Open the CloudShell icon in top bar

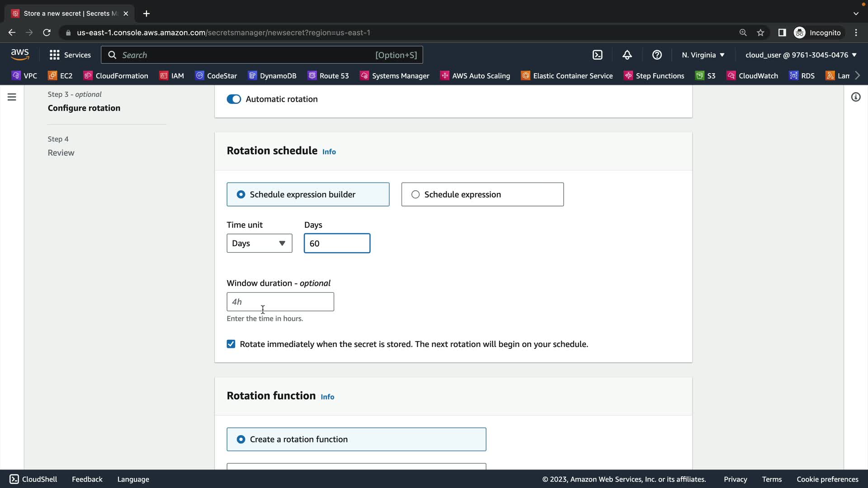[598, 55]
